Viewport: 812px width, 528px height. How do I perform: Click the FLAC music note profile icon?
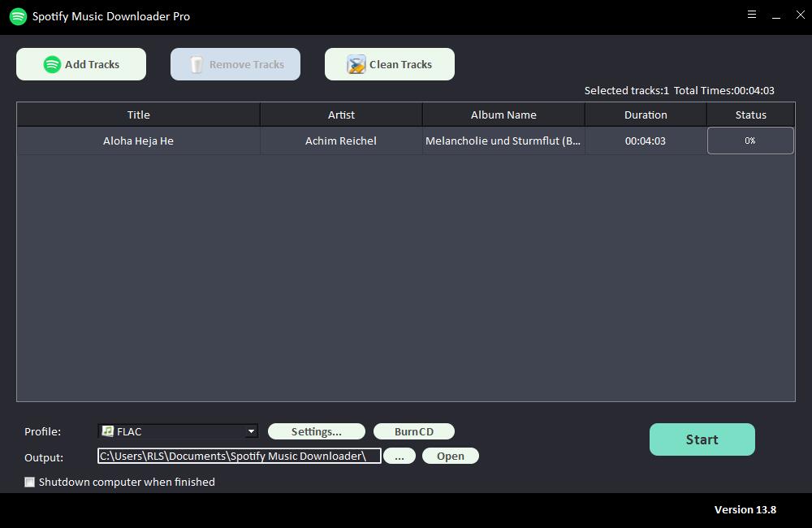pos(107,431)
